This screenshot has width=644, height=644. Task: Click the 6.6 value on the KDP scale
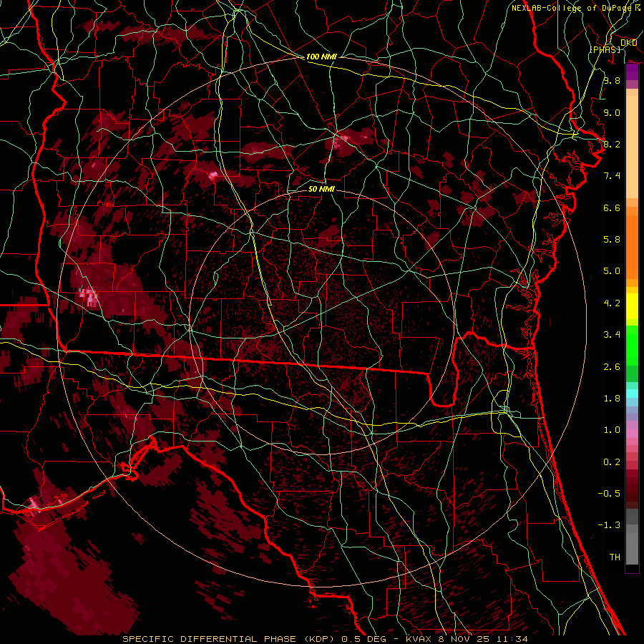click(x=612, y=208)
